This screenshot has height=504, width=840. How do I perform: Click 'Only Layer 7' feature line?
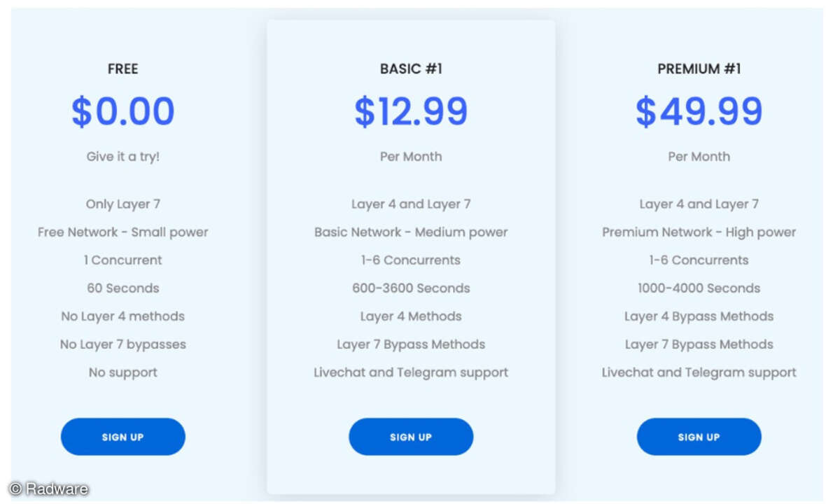(123, 204)
